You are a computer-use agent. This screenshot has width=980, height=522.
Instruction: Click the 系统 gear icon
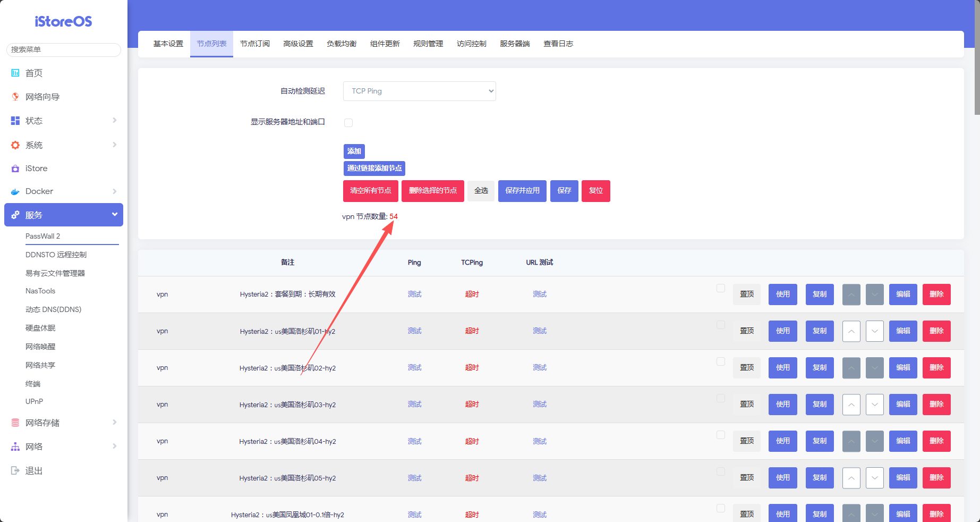coord(15,145)
